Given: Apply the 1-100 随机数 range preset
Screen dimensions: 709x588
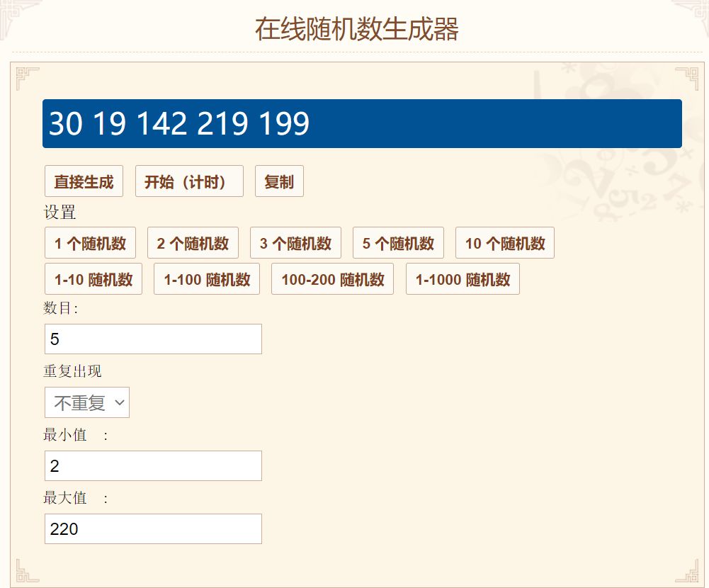Looking at the screenshot, I should pos(207,279).
